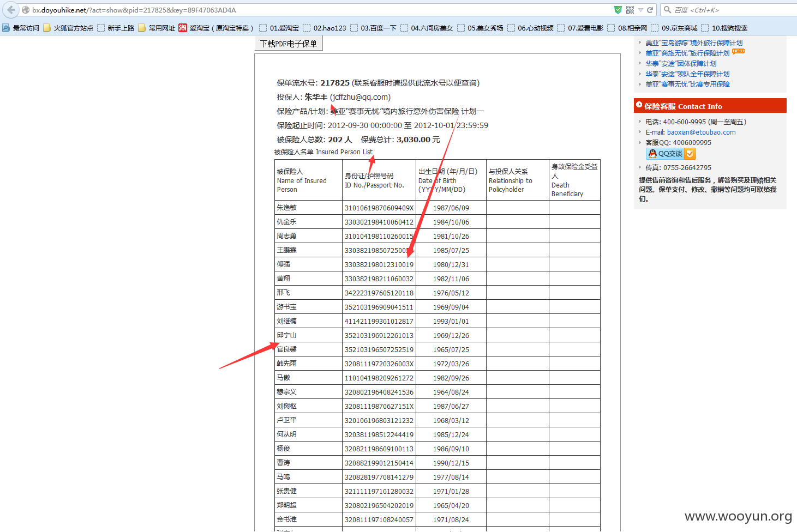
Task: Open the 01.爱淘宝 bookmark
Action: click(279, 28)
